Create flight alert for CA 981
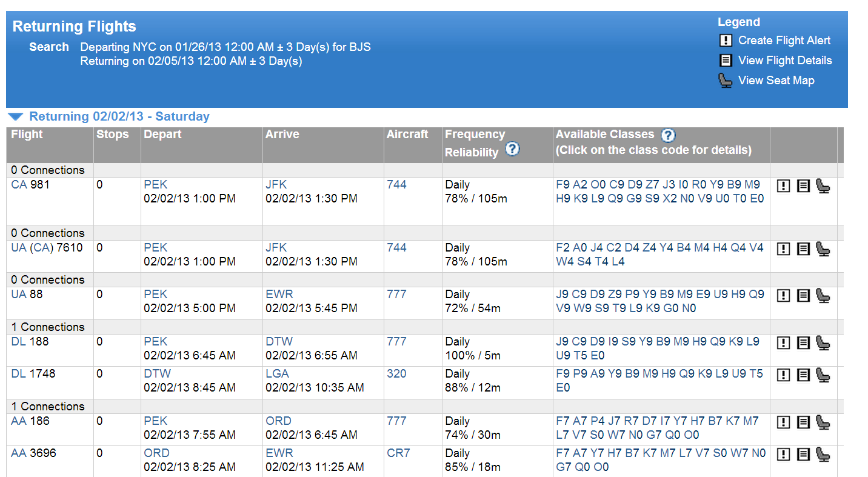This screenshot has width=868, height=477. (784, 186)
